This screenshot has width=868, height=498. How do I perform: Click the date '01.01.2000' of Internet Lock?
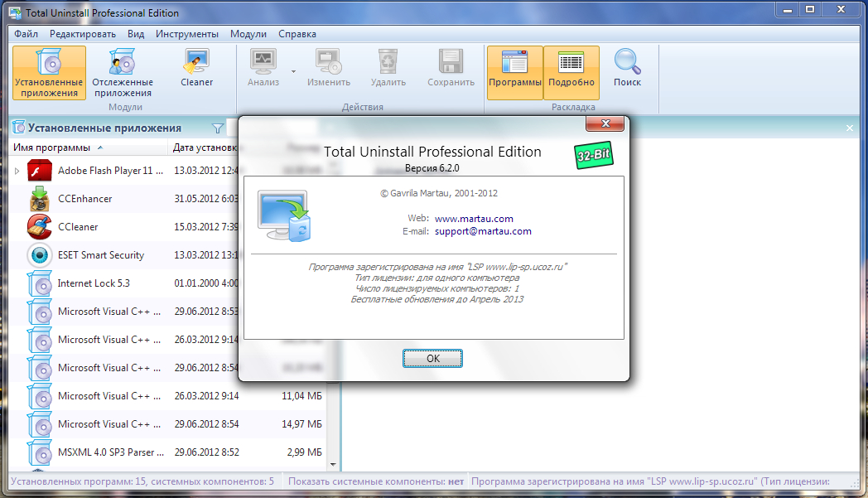click(x=196, y=283)
